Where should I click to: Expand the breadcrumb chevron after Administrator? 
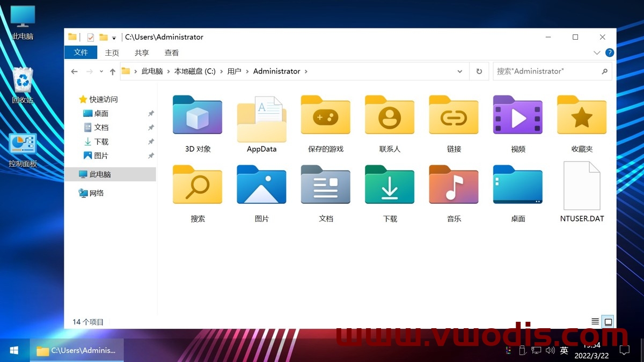click(x=306, y=71)
